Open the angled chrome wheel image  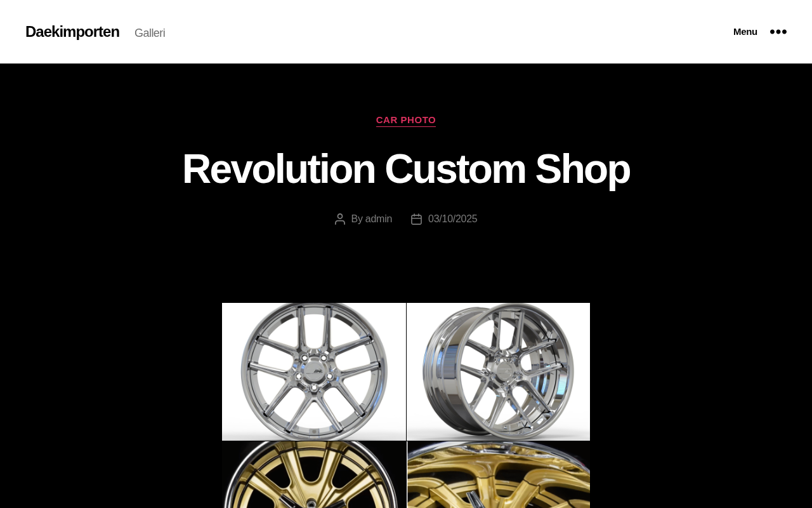coord(499,371)
